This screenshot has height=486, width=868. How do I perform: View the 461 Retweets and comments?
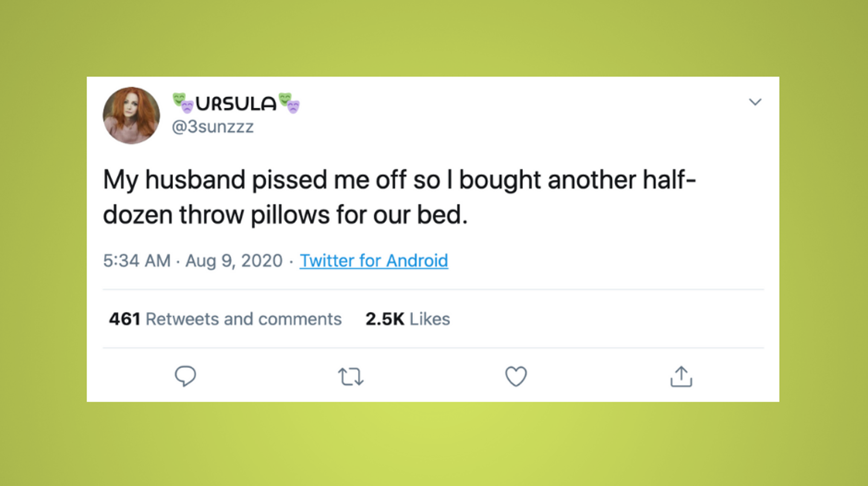tap(225, 319)
